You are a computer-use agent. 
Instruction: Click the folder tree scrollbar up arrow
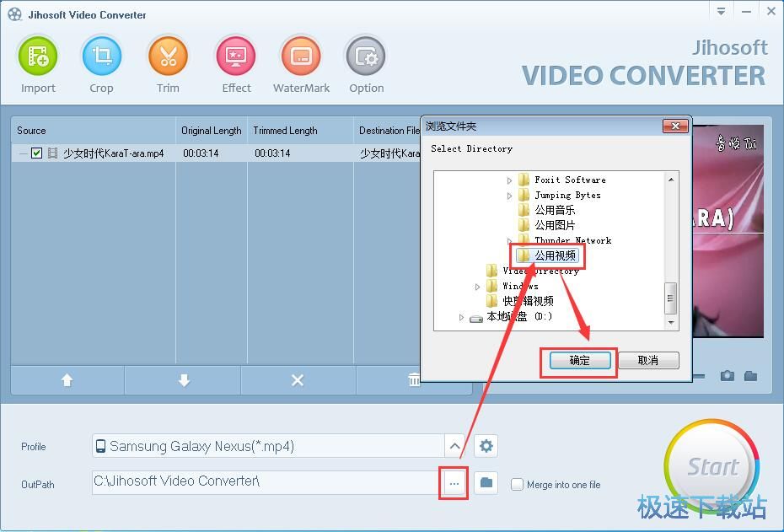pyautogui.click(x=670, y=179)
